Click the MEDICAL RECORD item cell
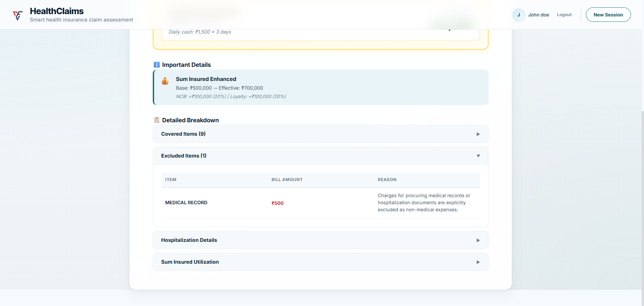 (186, 203)
